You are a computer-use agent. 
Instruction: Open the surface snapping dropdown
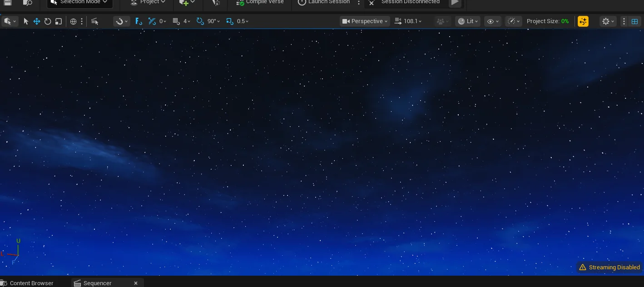tap(122, 21)
